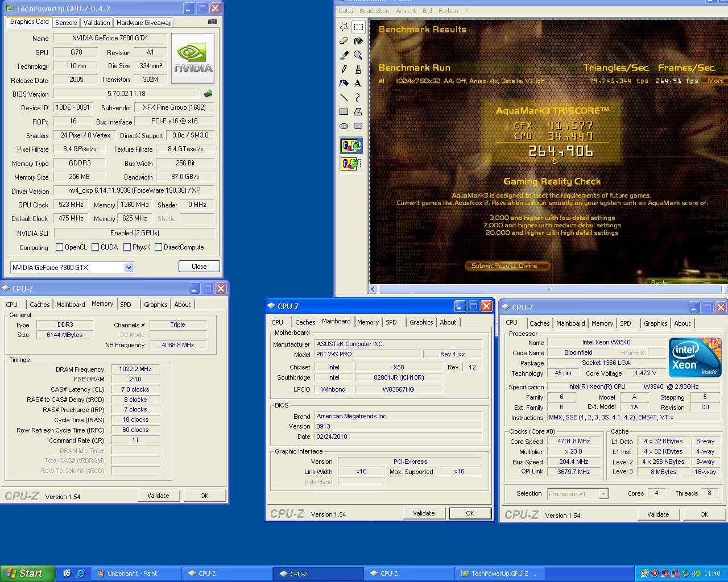Screen dimensions: 728x582
Task: Click the Start button on the taskbar
Action: coord(28,573)
